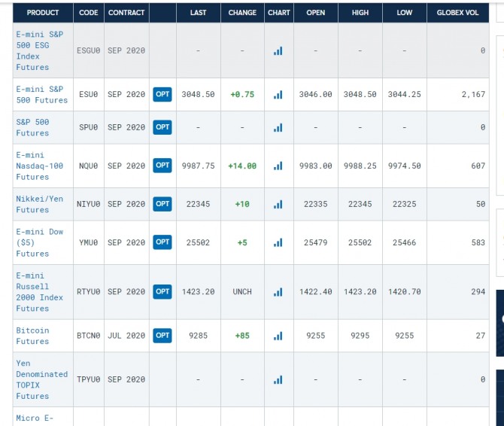This screenshot has height=426, width=504.
Task: Open E-mini Nasdaq-100 Futures link
Action: 40,166
